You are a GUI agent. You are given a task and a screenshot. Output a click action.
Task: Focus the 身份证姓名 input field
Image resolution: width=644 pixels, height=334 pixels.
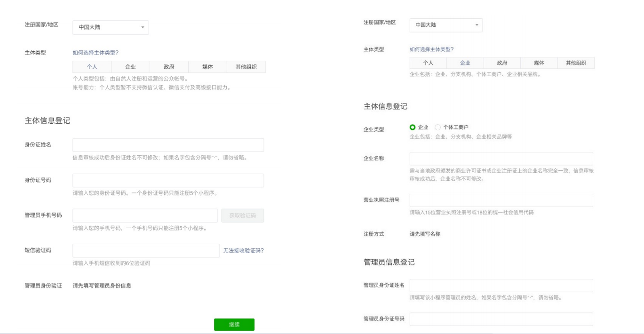(x=168, y=145)
